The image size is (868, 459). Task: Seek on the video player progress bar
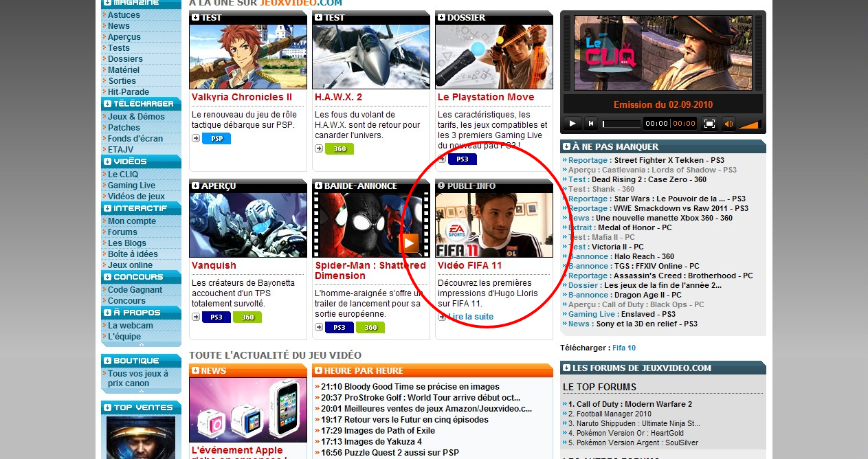click(x=622, y=124)
